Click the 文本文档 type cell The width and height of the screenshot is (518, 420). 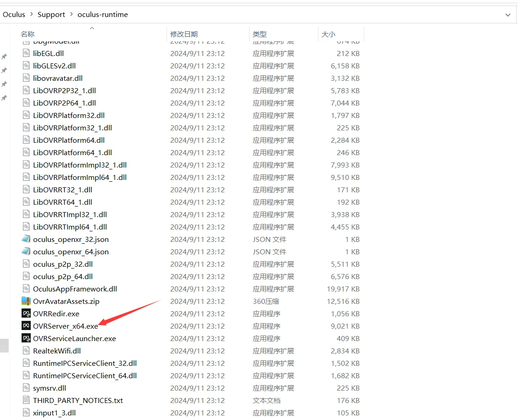coord(267,401)
